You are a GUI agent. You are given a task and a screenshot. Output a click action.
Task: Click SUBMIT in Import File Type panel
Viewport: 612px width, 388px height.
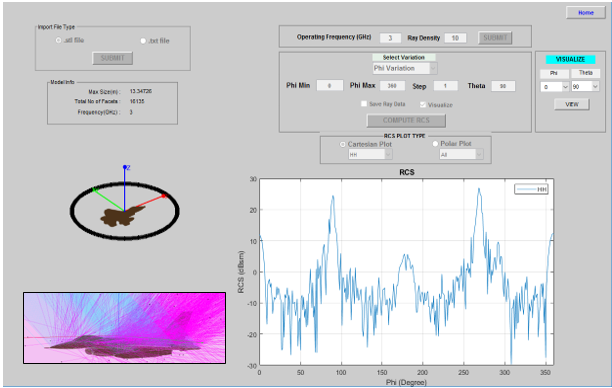coord(112,58)
